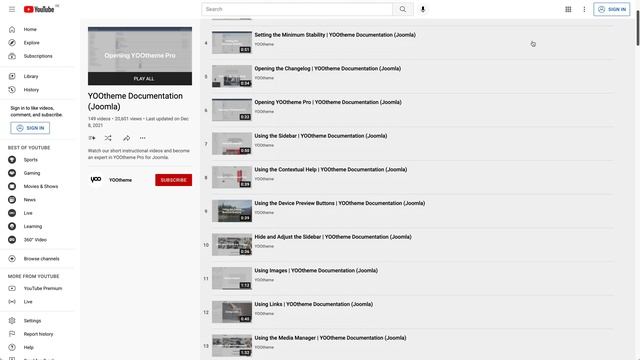Screen dimensions: 640x360
Task: Click the YouTube logo
Action: pos(39,9)
